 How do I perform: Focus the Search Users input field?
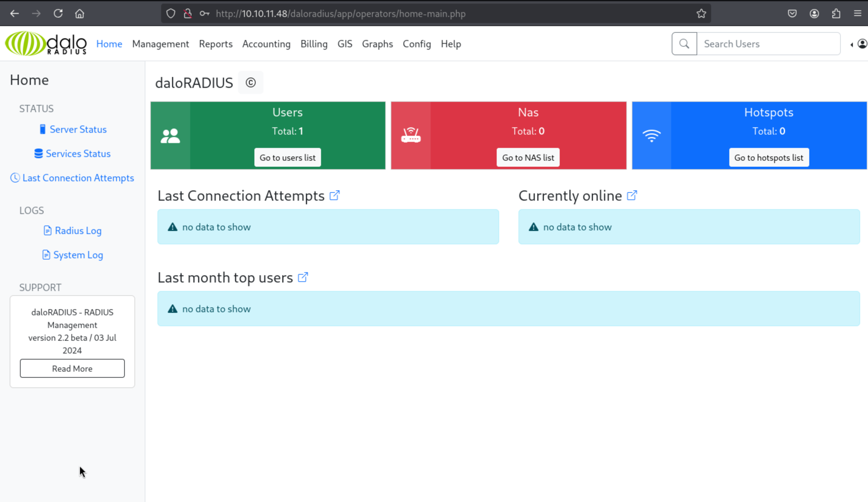point(768,44)
